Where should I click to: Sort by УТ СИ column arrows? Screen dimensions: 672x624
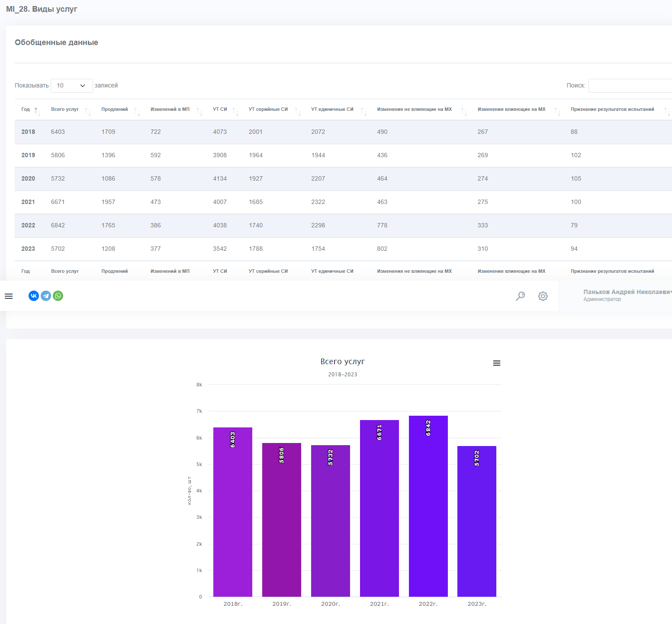pyautogui.click(x=235, y=112)
